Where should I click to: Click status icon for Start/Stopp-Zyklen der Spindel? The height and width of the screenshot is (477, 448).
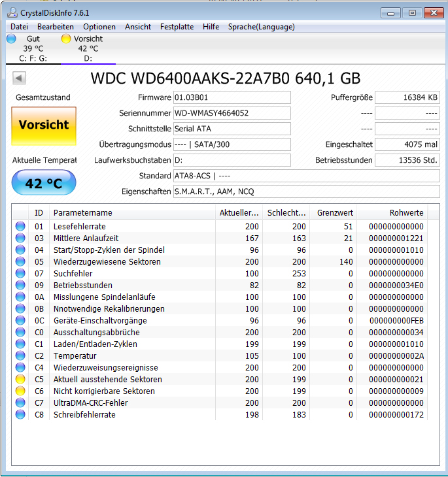[x=20, y=250]
